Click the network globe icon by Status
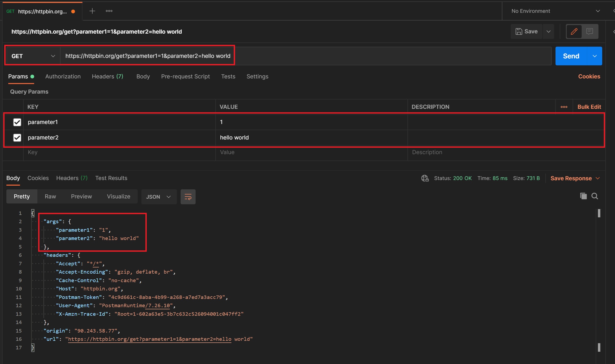The image size is (615, 364). (425, 178)
